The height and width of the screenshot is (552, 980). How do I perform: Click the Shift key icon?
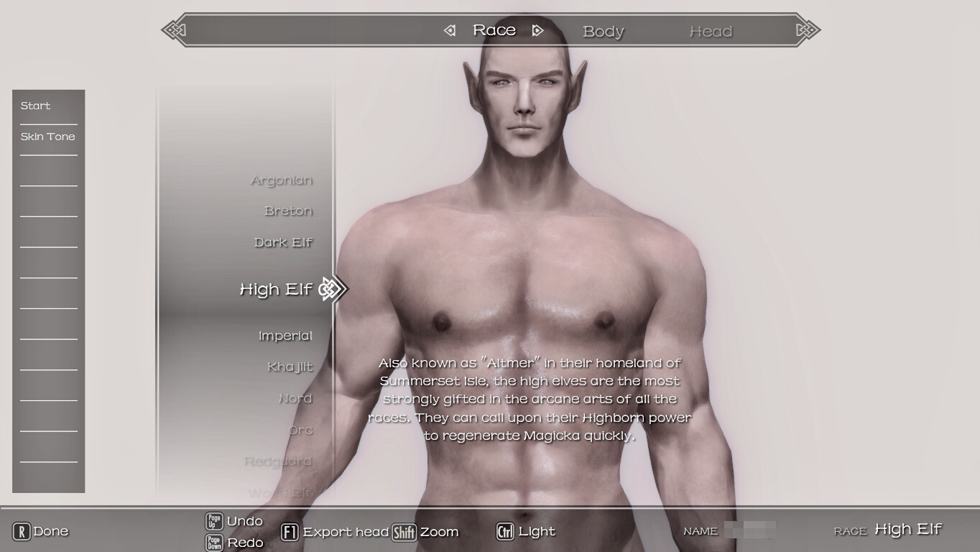point(404,532)
